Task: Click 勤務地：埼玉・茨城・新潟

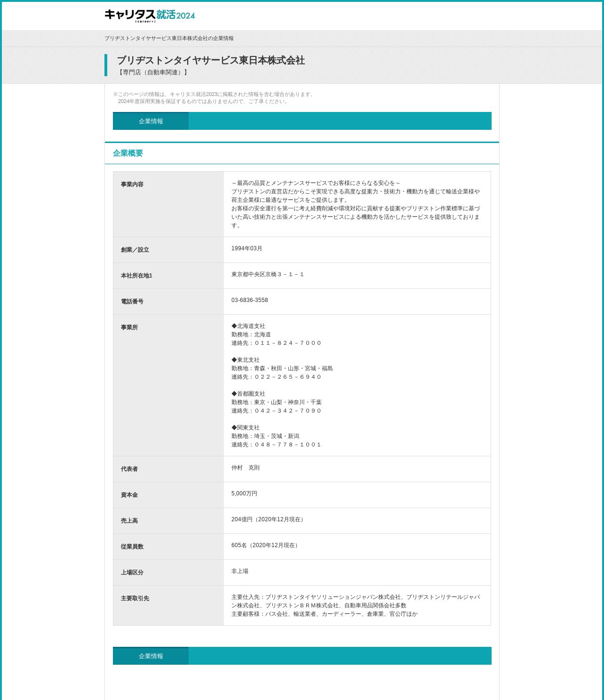Action: tap(265, 436)
